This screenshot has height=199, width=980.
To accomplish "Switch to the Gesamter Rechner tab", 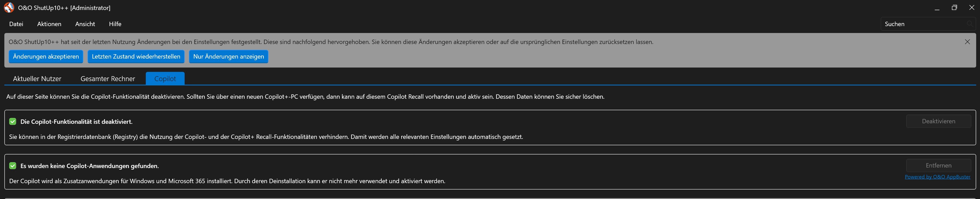I will (x=108, y=79).
